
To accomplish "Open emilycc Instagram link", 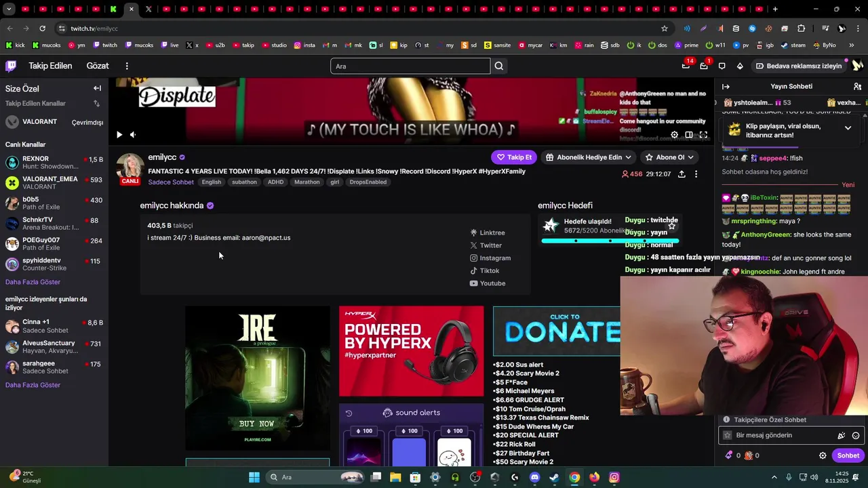I will pyautogui.click(x=490, y=258).
